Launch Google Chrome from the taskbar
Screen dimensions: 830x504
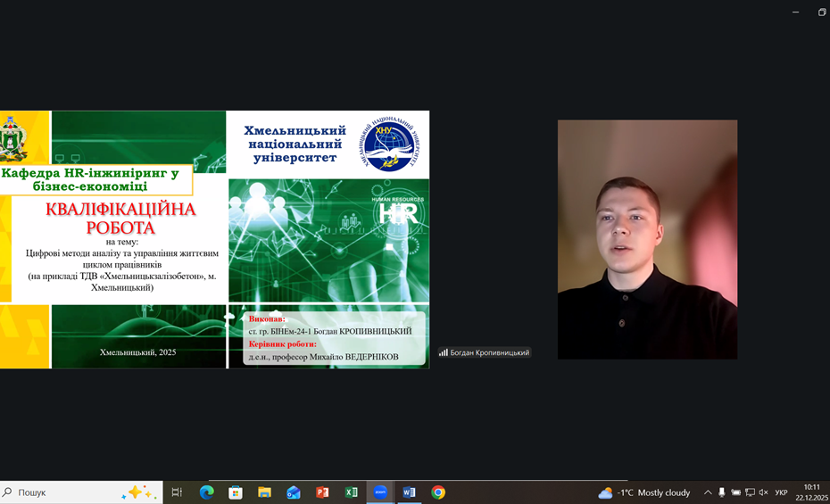(x=438, y=492)
